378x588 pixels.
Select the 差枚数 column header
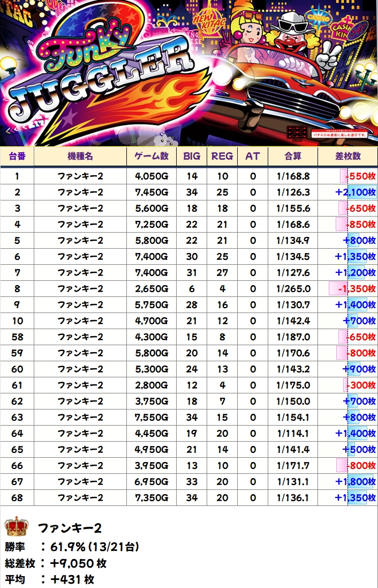(347, 156)
